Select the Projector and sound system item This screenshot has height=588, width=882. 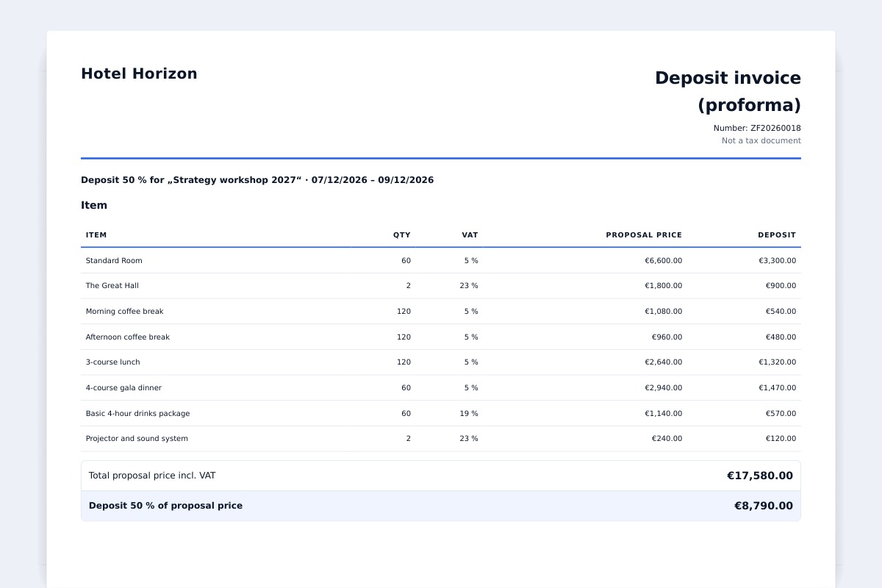click(x=137, y=438)
